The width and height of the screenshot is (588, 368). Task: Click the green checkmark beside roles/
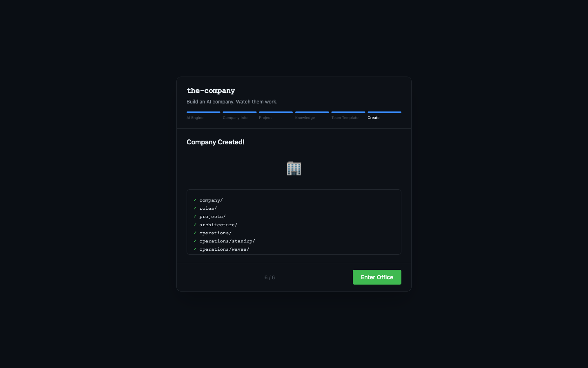click(x=195, y=208)
